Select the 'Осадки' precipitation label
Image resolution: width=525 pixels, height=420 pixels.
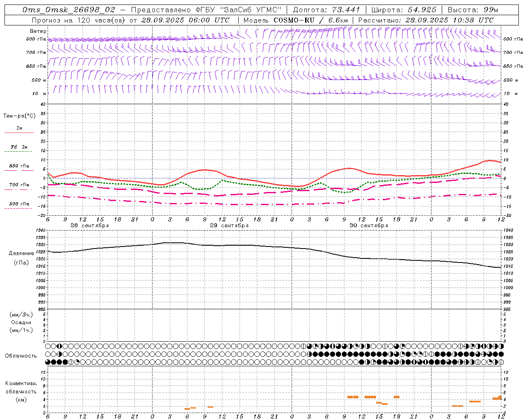pos(21,322)
